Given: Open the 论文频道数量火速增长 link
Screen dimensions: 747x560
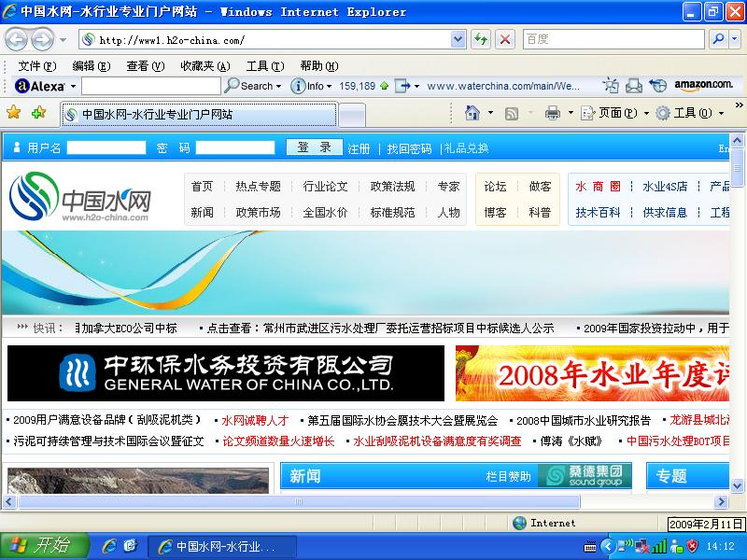Looking at the screenshot, I should point(278,441).
